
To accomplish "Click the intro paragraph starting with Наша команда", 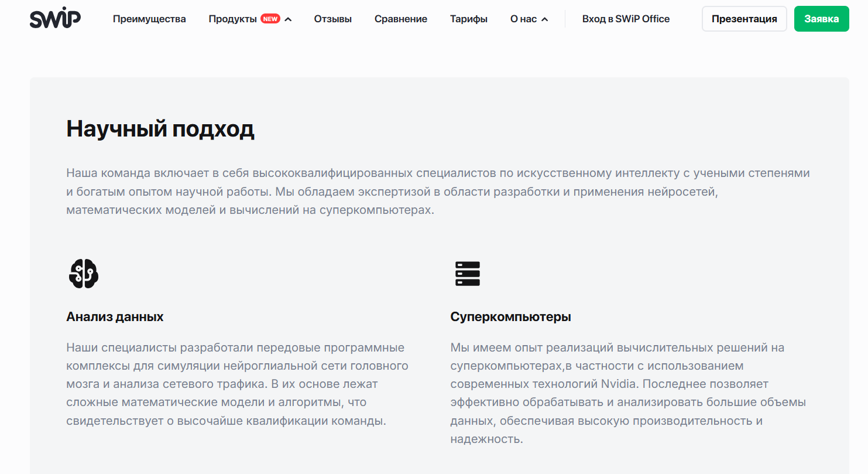I will click(438, 192).
